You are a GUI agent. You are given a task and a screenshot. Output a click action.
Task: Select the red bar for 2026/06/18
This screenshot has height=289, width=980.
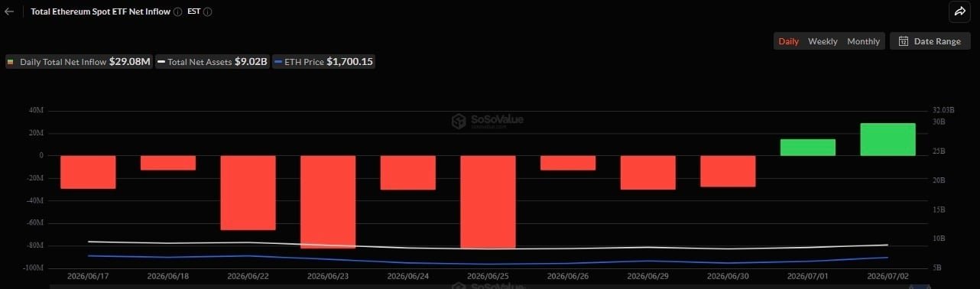click(x=167, y=163)
